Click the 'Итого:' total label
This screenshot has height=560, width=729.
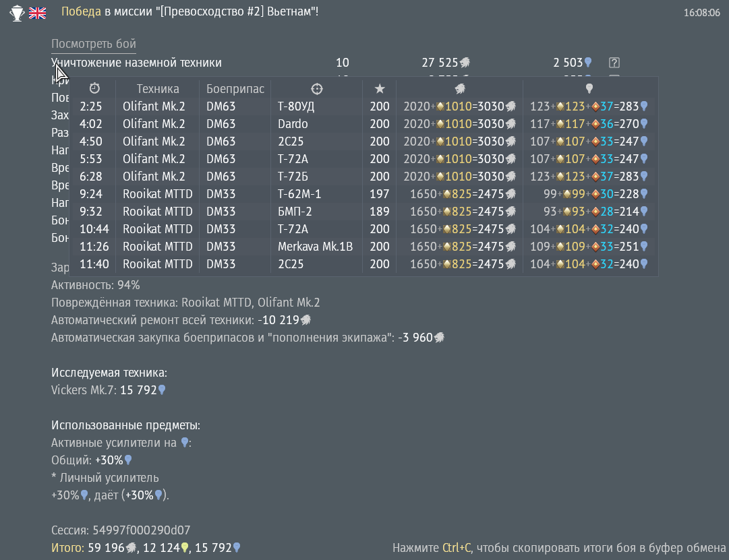pos(68,548)
